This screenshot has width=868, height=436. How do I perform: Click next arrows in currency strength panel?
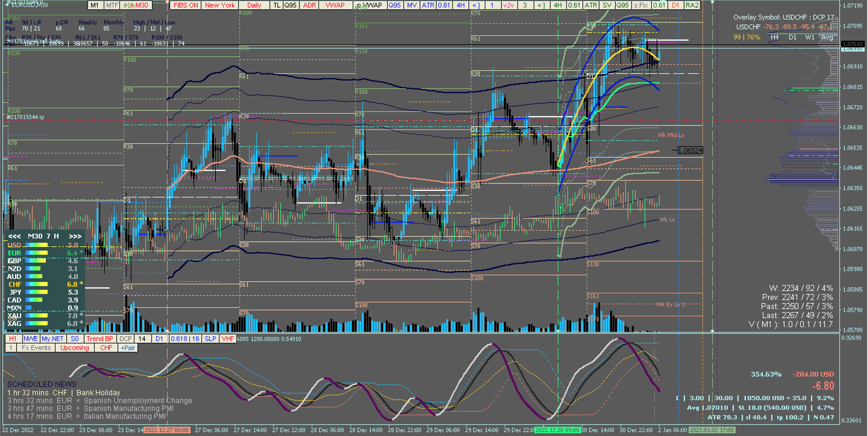(75, 236)
